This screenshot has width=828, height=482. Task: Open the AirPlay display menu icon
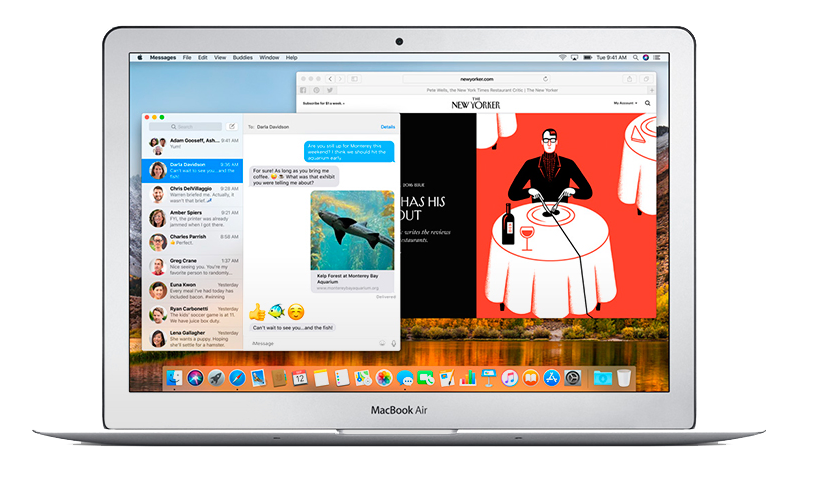click(x=575, y=58)
